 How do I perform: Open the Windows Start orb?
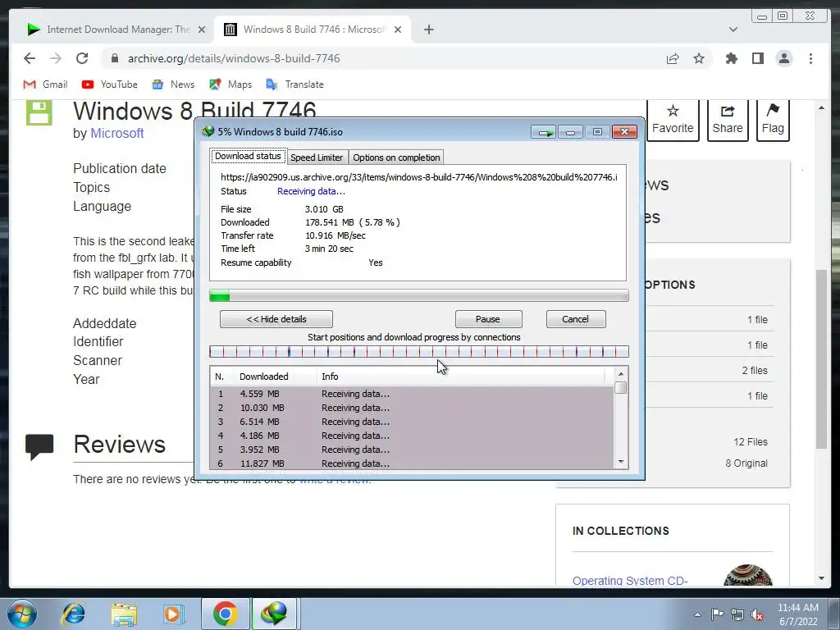point(22,614)
